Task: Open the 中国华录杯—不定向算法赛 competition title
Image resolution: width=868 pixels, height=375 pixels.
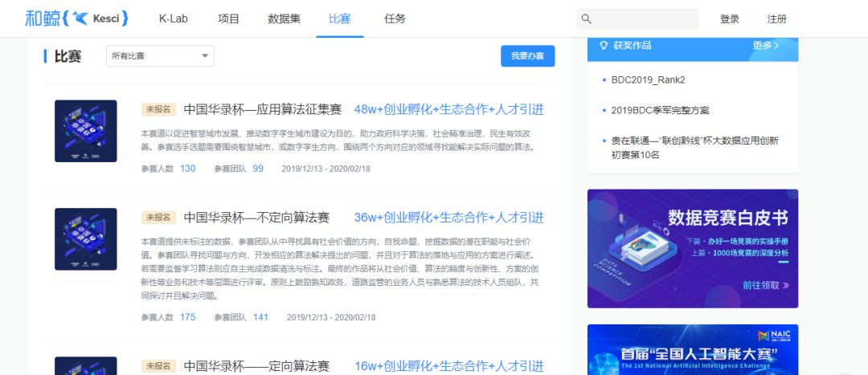Action: pyautogui.click(x=256, y=218)
